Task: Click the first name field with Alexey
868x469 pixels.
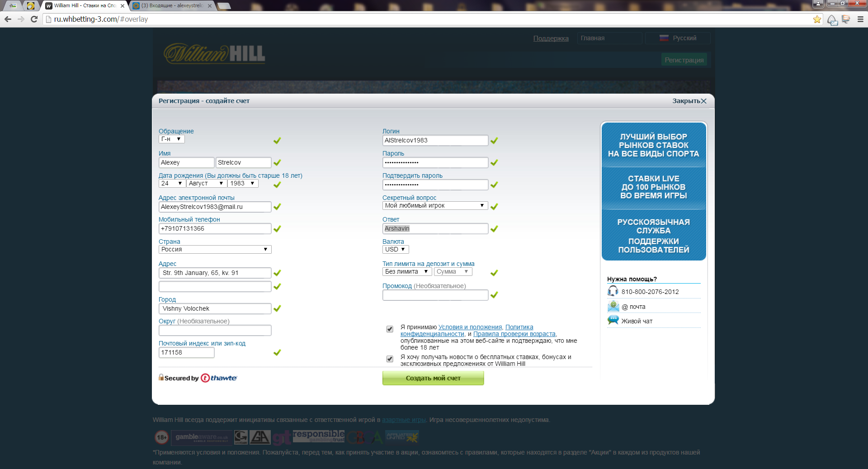Action: (186, 162)
